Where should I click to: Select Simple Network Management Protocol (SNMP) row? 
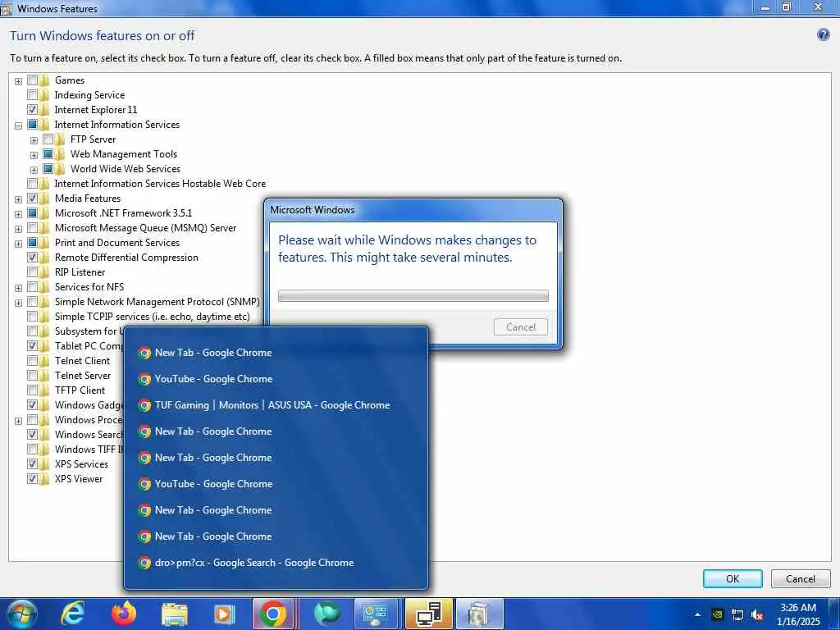click(157, 302)
